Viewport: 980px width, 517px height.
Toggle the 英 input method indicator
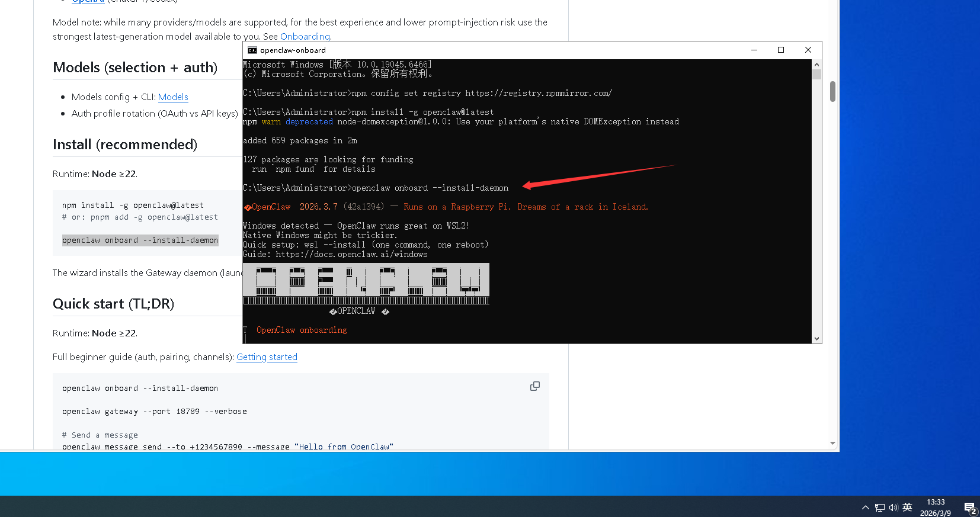[907, 507]
